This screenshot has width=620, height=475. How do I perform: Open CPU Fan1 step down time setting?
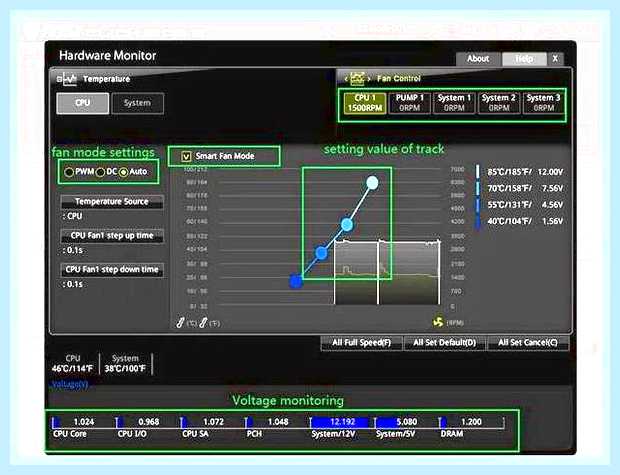(112, 270)
